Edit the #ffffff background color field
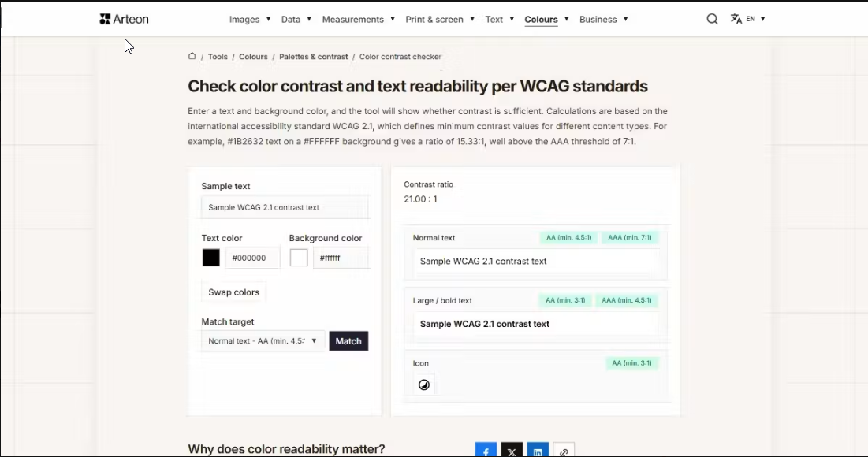This screenshot has height=457, width=868. [x=341, y=258]
